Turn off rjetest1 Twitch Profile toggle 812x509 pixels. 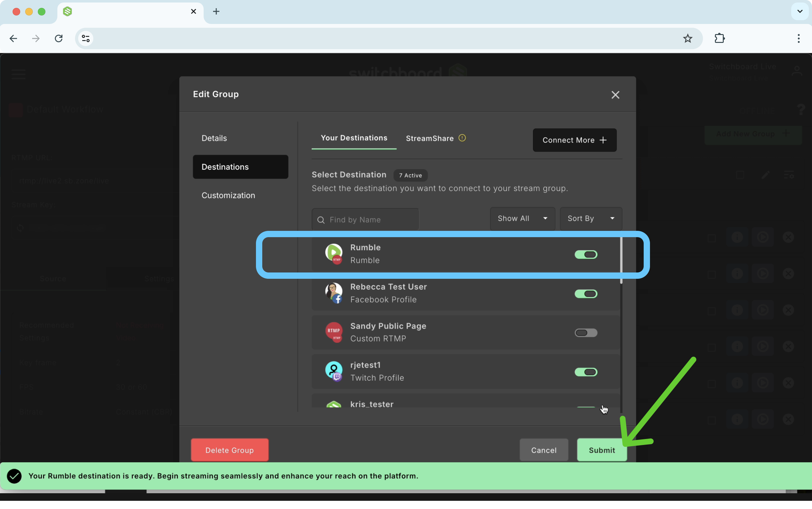pos(586,372)
